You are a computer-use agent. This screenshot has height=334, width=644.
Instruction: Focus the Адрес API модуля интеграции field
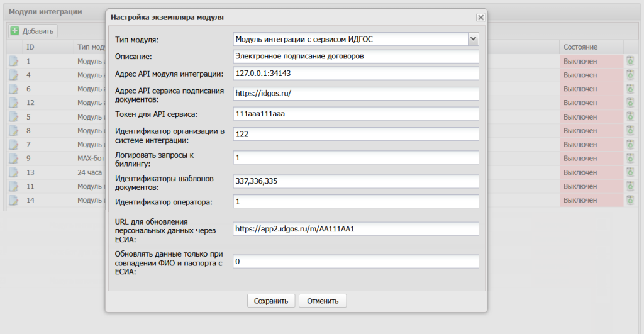point(356,74)
